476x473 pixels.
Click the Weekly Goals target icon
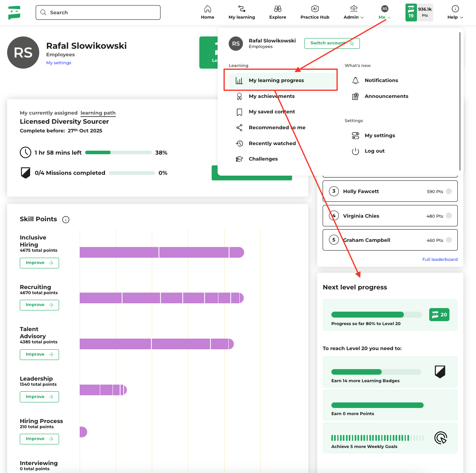coord(441,438)
